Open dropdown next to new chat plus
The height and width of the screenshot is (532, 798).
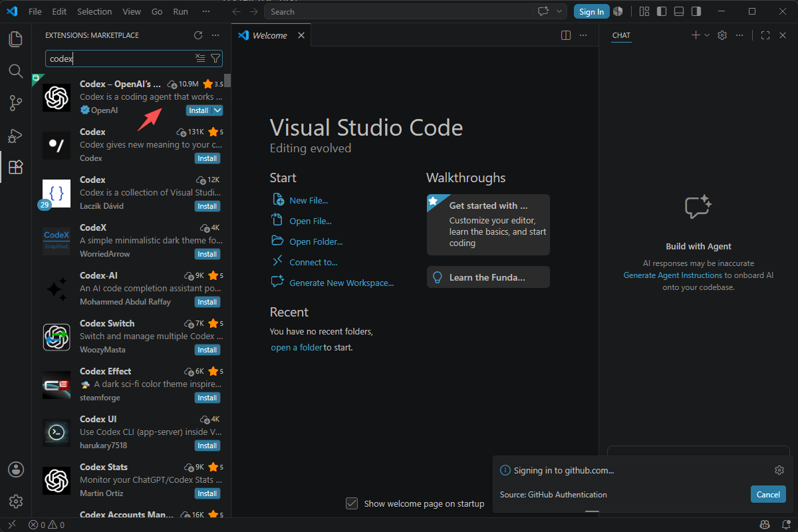pos(707,35)
